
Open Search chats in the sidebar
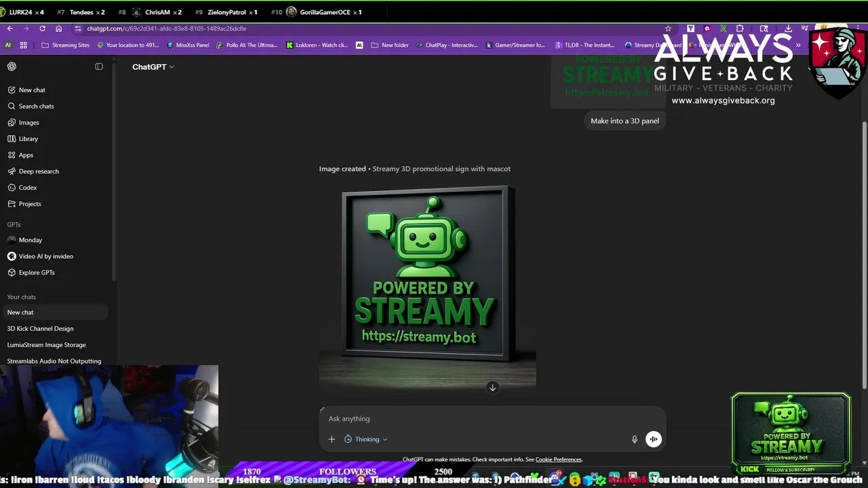tap(54, 106)
